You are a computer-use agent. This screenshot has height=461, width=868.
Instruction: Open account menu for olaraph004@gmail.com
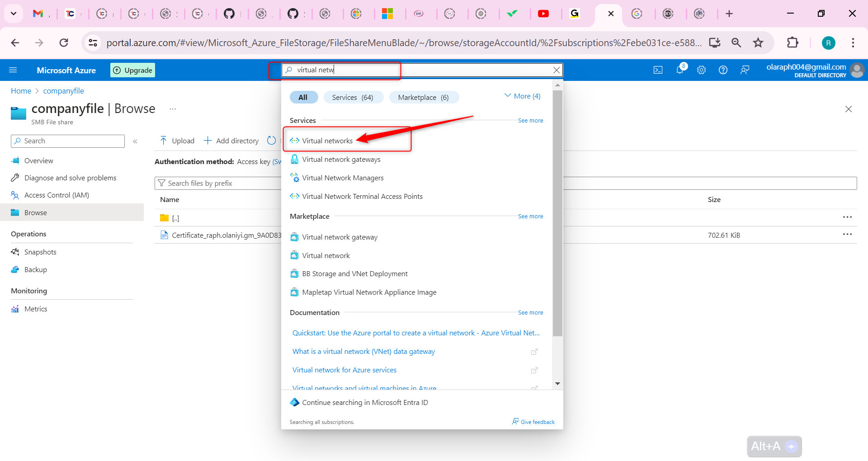coord(816,70)
